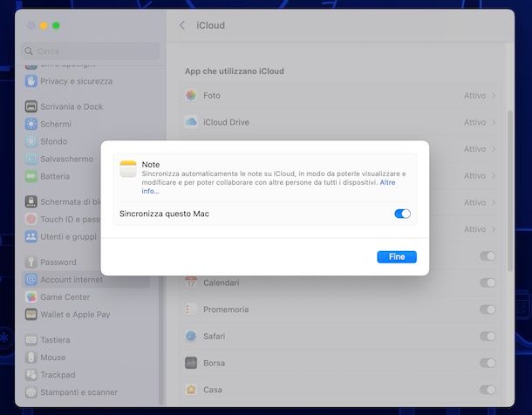This screenshot has width=532, height=415.
Task: Click the Foto app icon
Action: (x=191, y=95)
